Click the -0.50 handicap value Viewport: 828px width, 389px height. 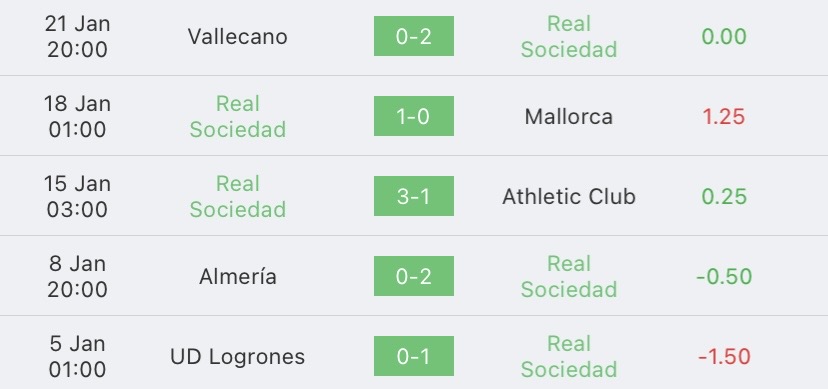(724, 277)
